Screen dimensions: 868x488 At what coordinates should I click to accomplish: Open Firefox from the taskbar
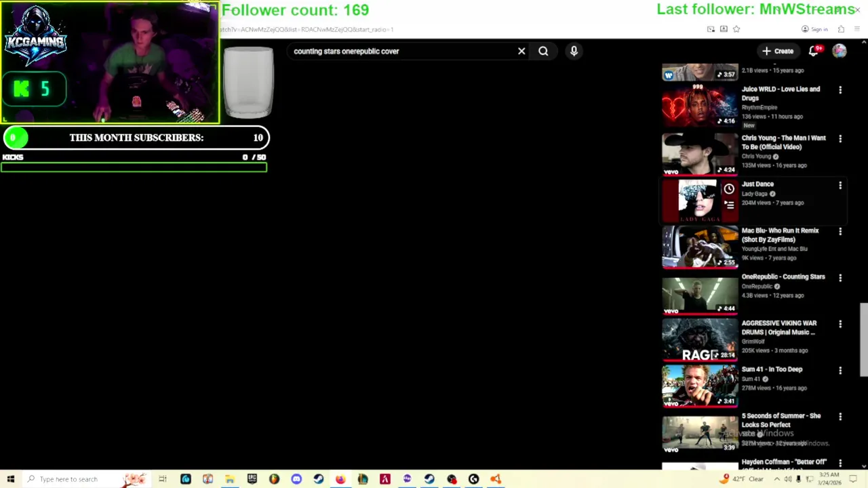[340, 479]
